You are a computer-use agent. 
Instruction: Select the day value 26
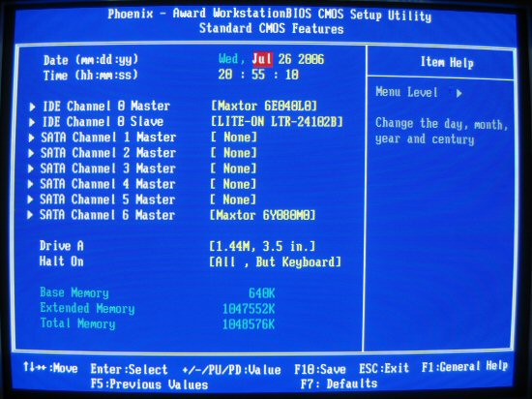pos(284,59)
